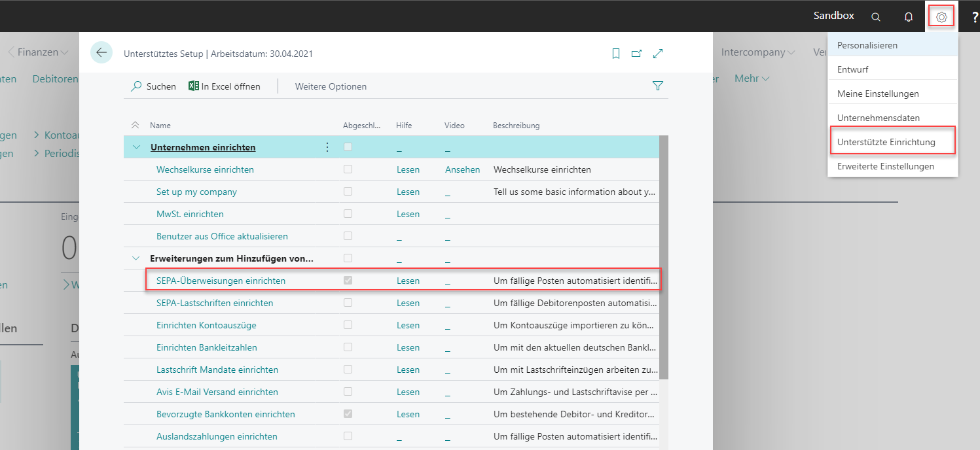Viewport: 980px width, 450px height.
Task: Open MwSt. einrichten setup
Action: (x=190, y=214)
